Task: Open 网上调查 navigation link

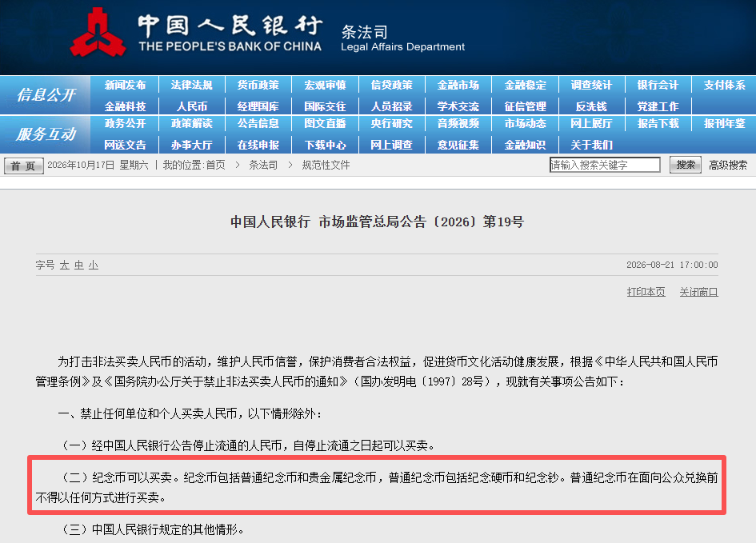Action: coord(391,145)
